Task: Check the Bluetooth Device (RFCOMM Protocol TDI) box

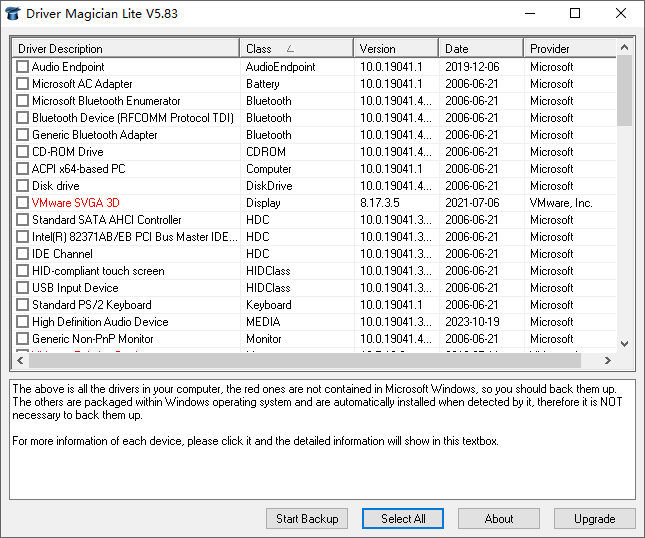Action: click(22, 118)
